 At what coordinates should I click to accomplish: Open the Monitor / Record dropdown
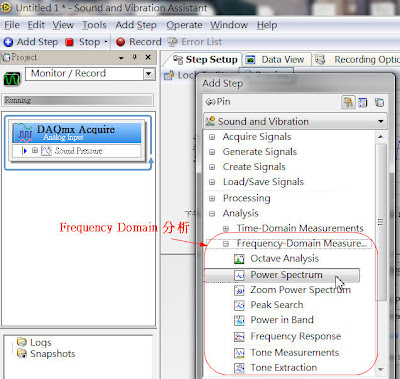(149, 74)
